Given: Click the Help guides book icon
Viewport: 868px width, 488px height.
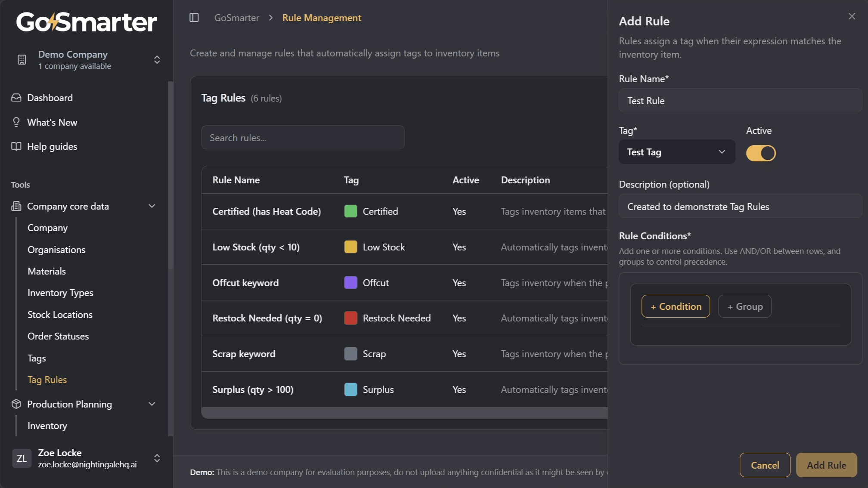Looking at the screenshot, I should point(15,146).
